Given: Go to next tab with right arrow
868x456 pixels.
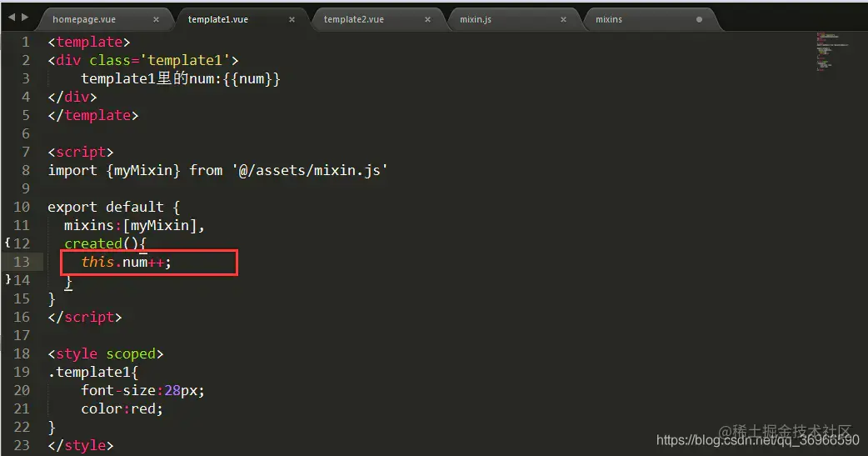Looking at the screenshot, I should 24,18.
